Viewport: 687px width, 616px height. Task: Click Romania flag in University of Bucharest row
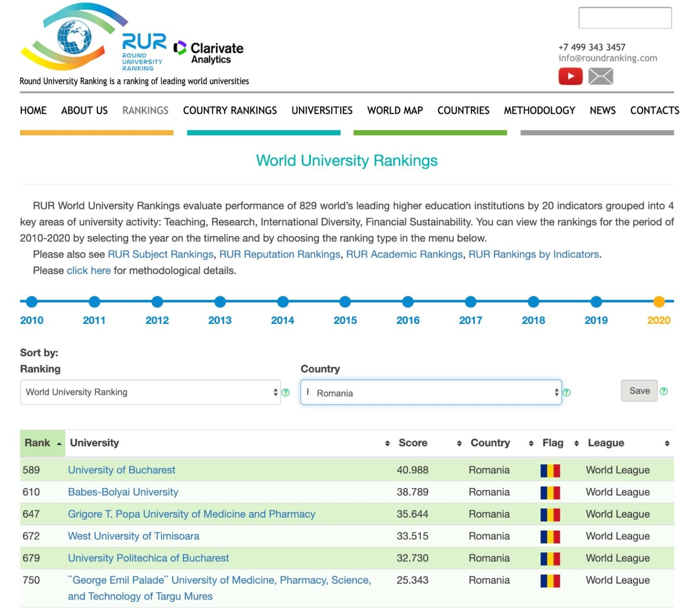tap(550, 471)
